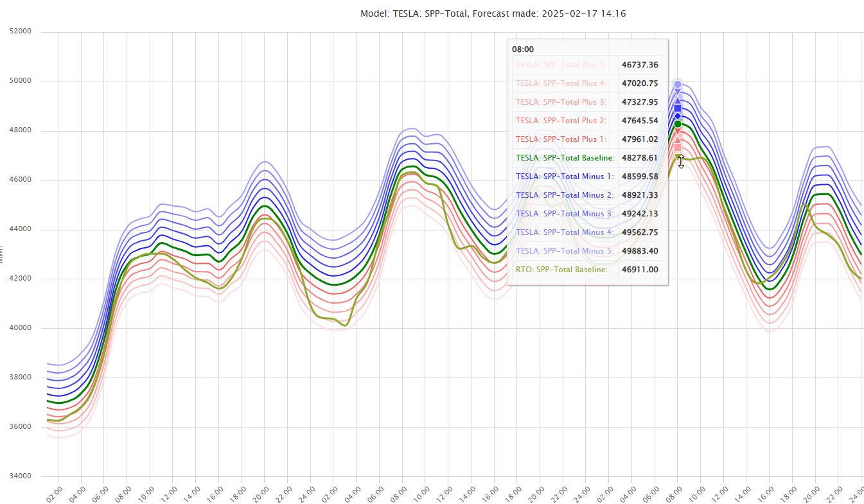864x504 pixels.
Task: Click tooltip value 49883.40
Action: click(x=640, y=251)
